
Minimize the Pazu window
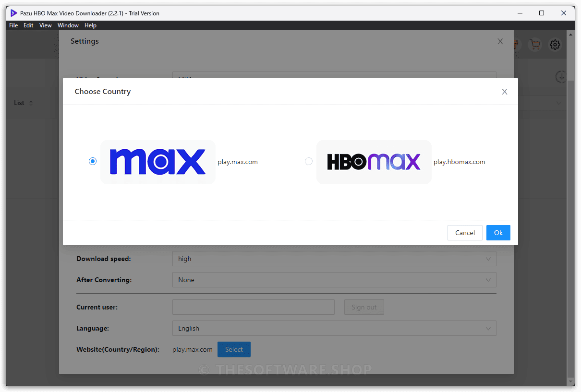(519, 13)
